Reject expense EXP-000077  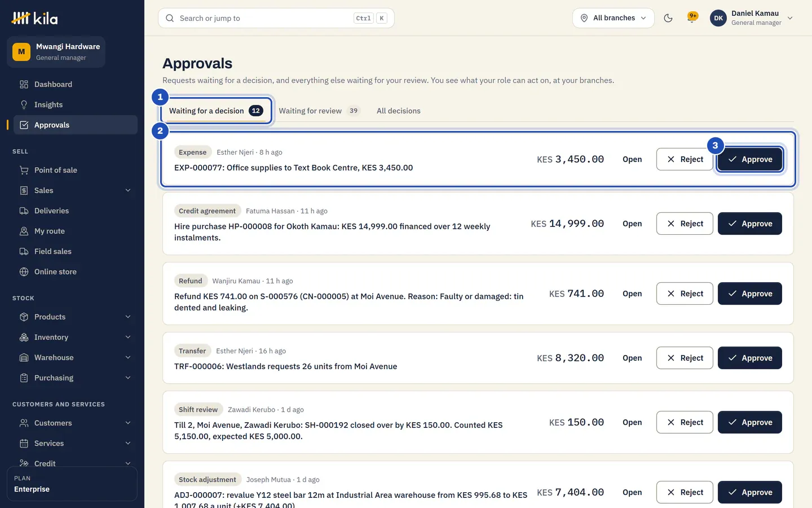point(685,159)
